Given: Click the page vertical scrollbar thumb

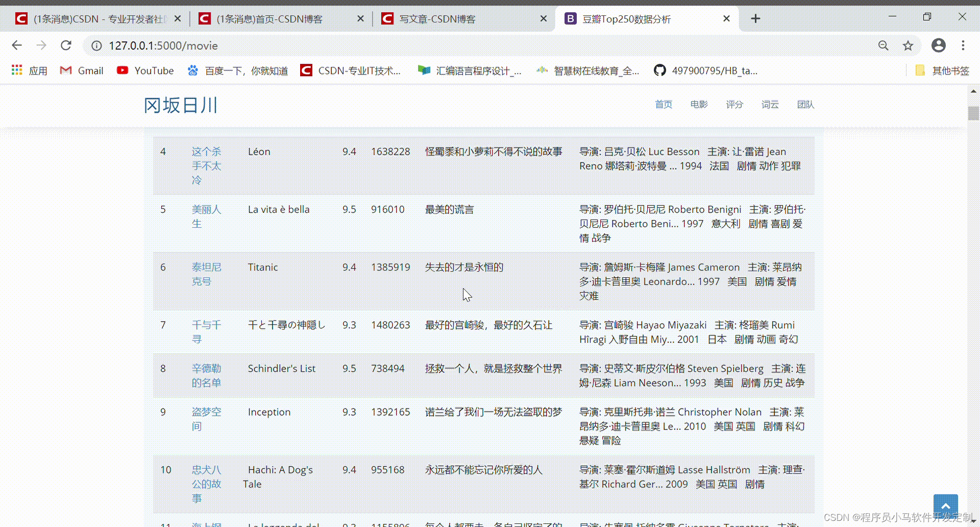Looking at the screenshot, I should (973, 113).
